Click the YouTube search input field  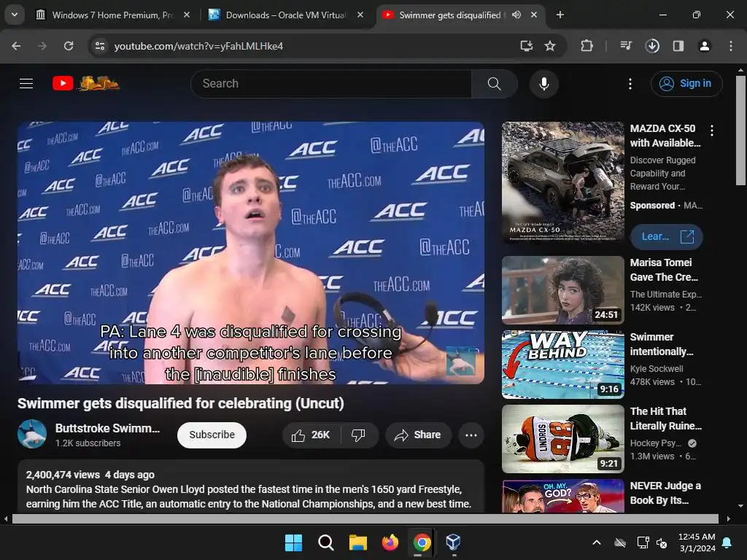[x=331, y=84]
